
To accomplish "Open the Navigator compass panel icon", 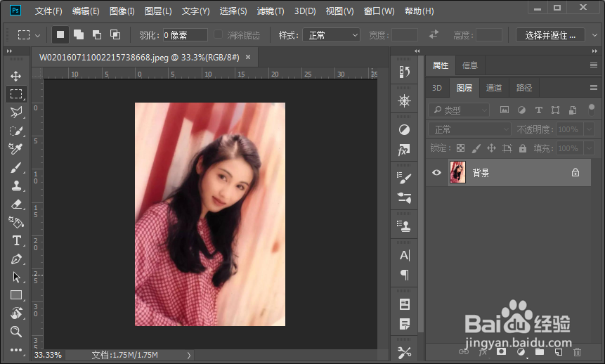I will (404, 100).
